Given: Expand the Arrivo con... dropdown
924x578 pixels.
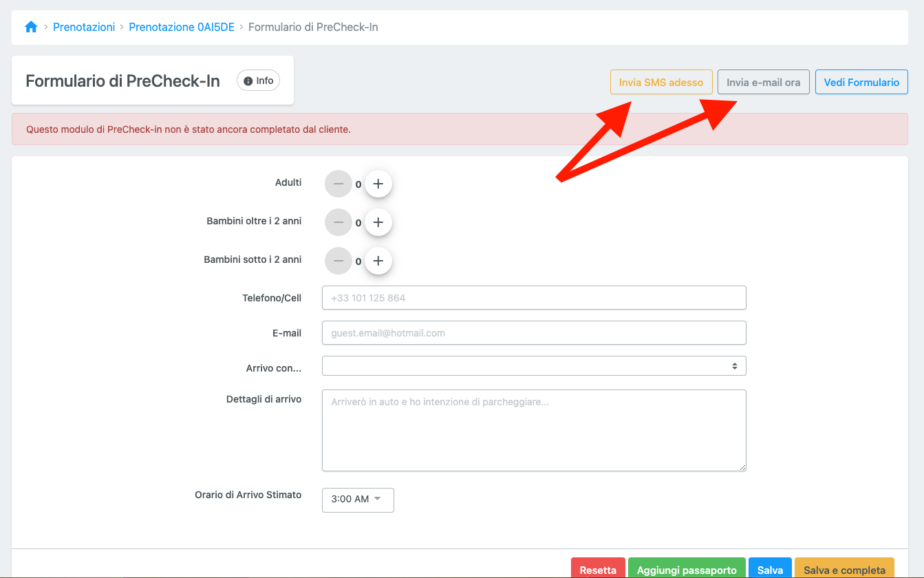Looking at the screenshot, I should 533,366.
